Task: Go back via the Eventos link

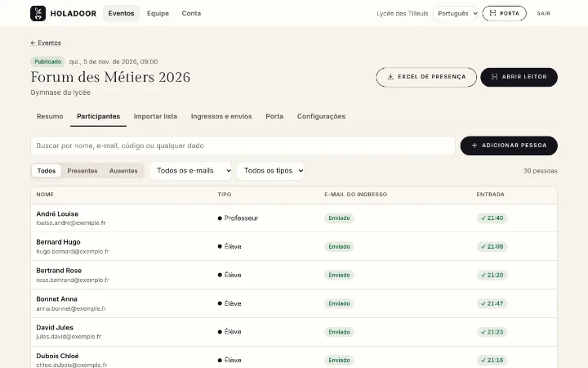Action: coord(46,43)
